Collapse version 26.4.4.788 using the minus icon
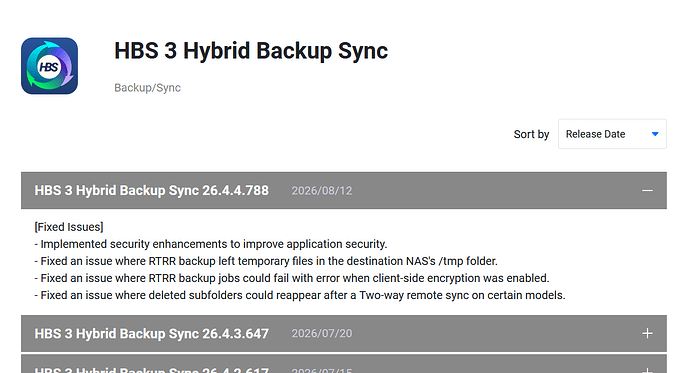689x373 pixels. [x=647, y=191]
